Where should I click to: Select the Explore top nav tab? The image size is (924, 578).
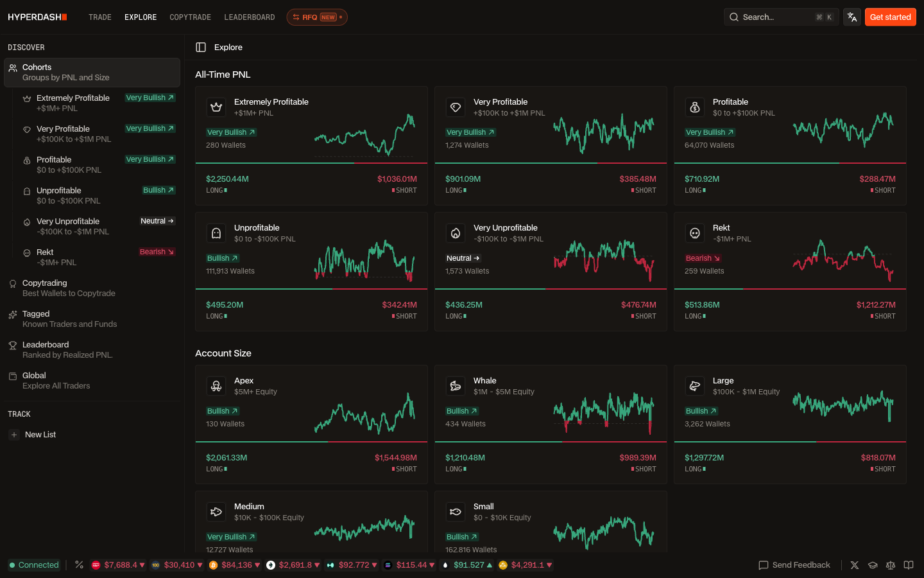[141, 17]
